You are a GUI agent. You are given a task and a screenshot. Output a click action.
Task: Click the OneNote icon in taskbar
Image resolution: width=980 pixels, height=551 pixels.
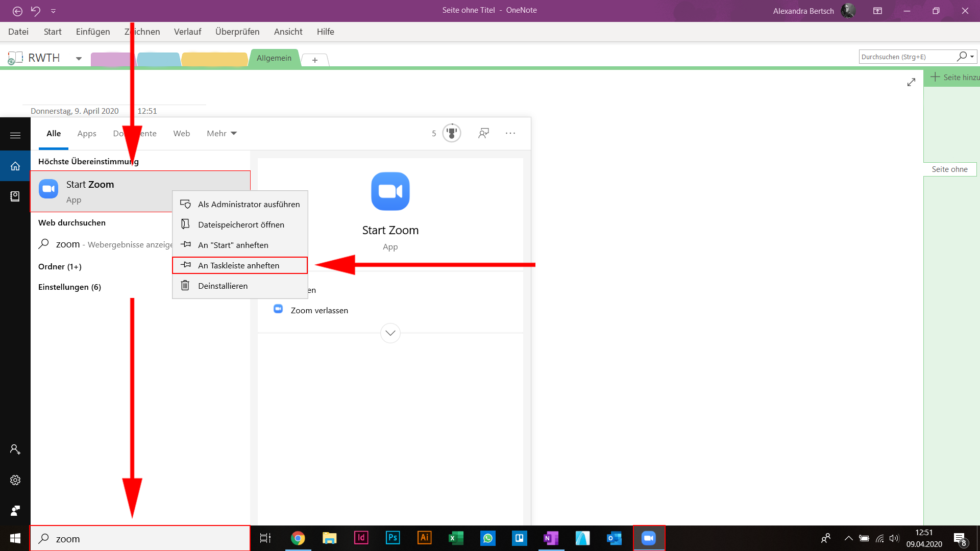tap(551, 538)
